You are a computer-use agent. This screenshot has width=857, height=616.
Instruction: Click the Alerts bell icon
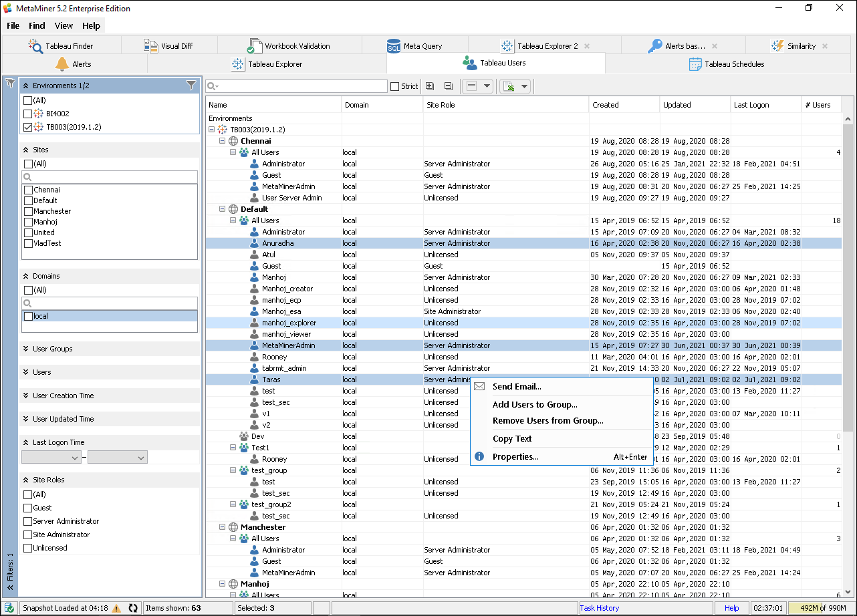click(x=62, y=63)
